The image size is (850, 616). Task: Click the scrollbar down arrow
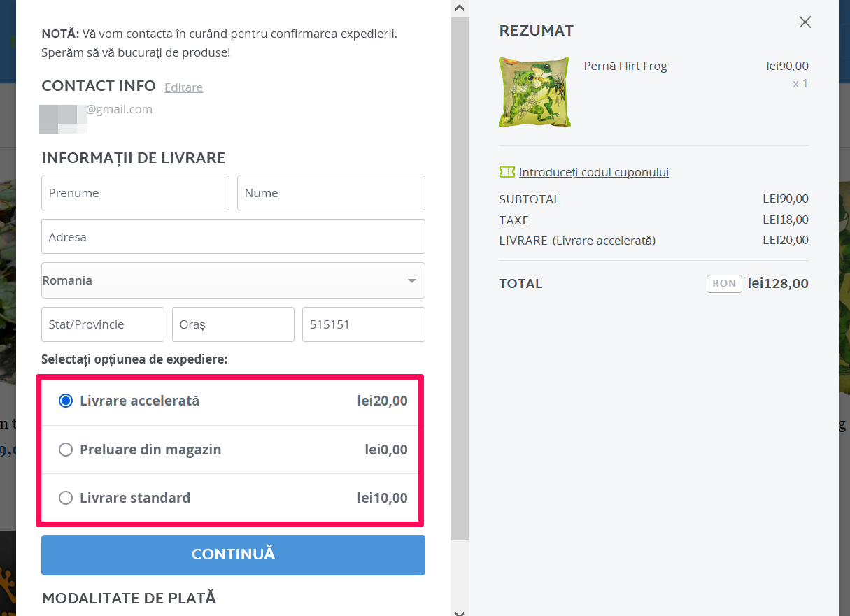click(x=460, y=613)
